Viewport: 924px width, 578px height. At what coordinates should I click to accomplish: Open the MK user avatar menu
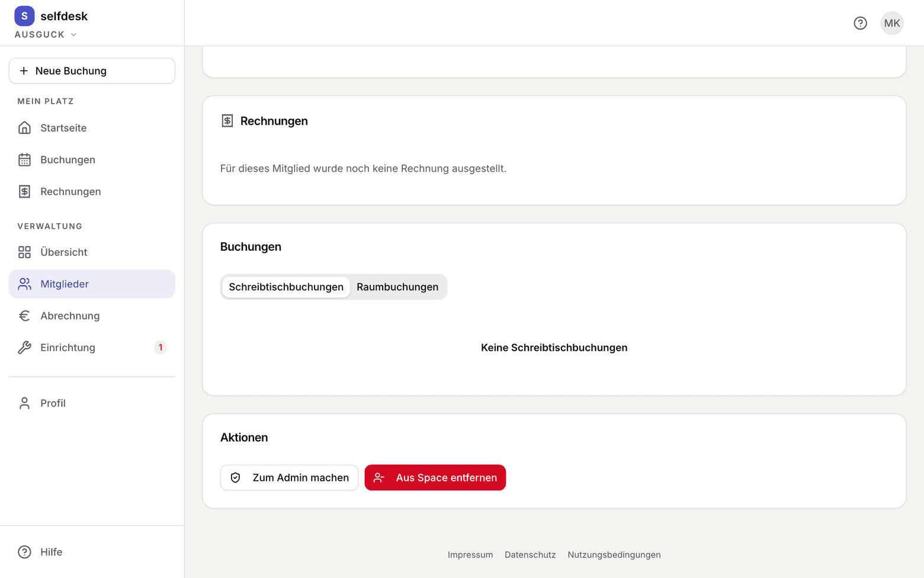click(x=891, y=23)
